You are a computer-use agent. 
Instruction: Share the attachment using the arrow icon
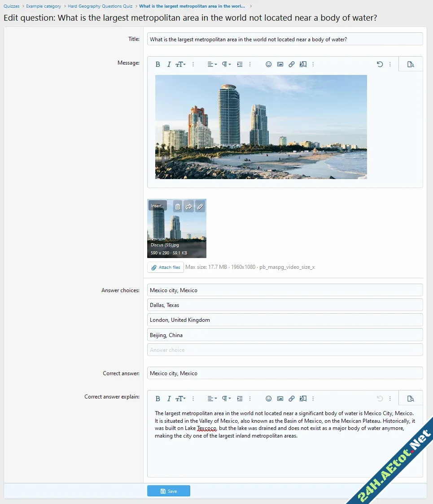[189, 206]
